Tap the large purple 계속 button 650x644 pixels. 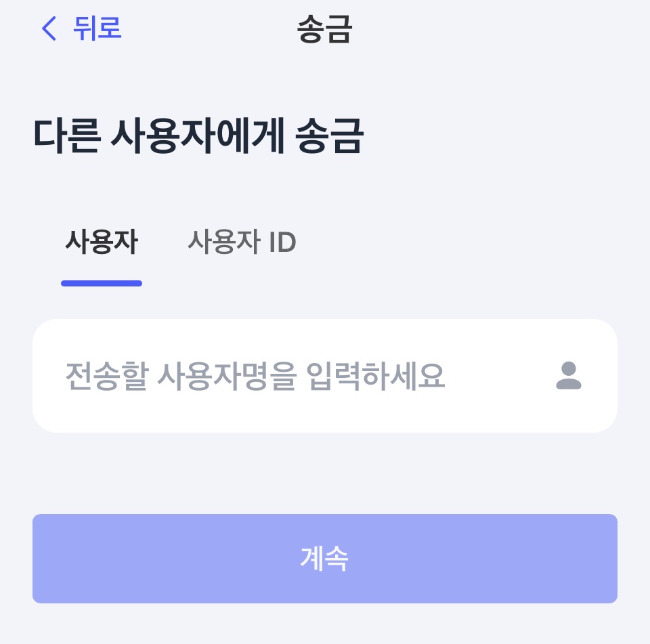tap(324, 558)
